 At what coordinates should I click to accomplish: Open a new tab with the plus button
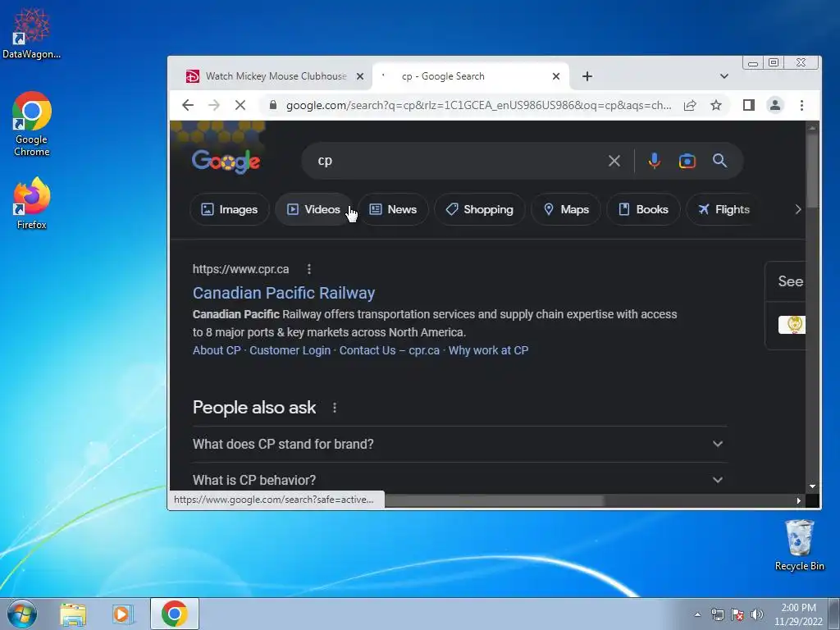click(x=587, y=76)
